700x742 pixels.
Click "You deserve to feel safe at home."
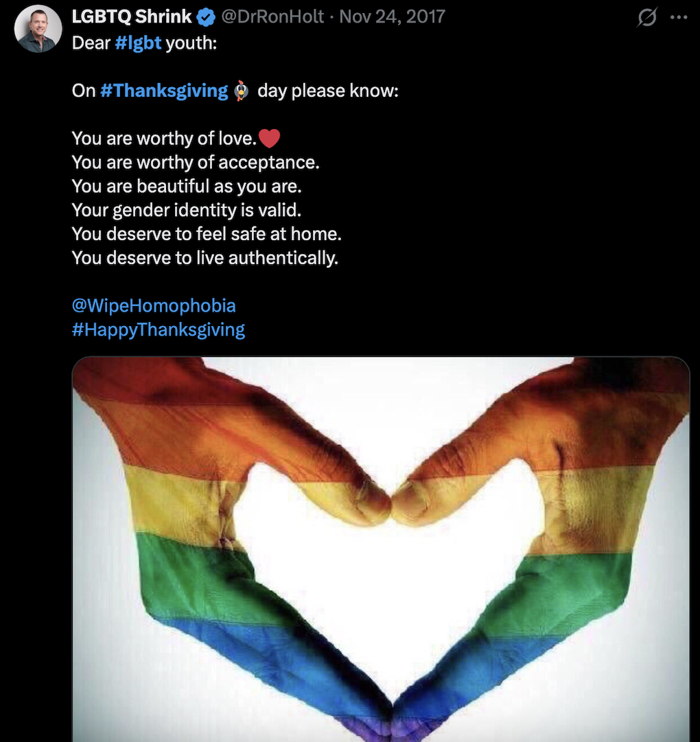[207, 234]
